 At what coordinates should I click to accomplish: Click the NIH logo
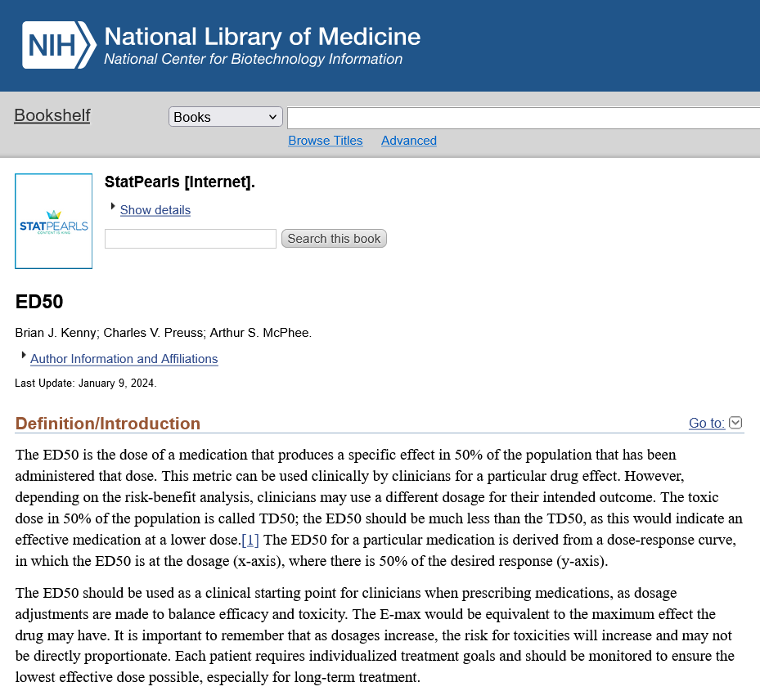[59, 45]
